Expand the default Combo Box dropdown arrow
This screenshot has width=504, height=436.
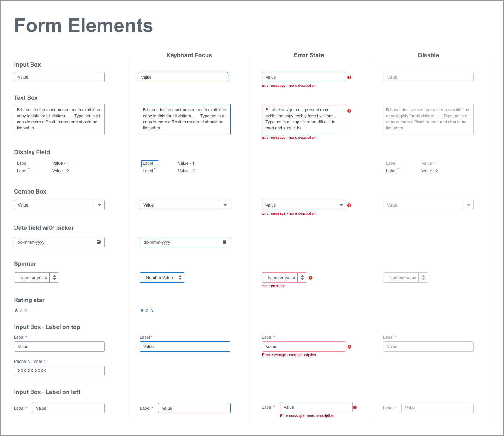point(99,205)
